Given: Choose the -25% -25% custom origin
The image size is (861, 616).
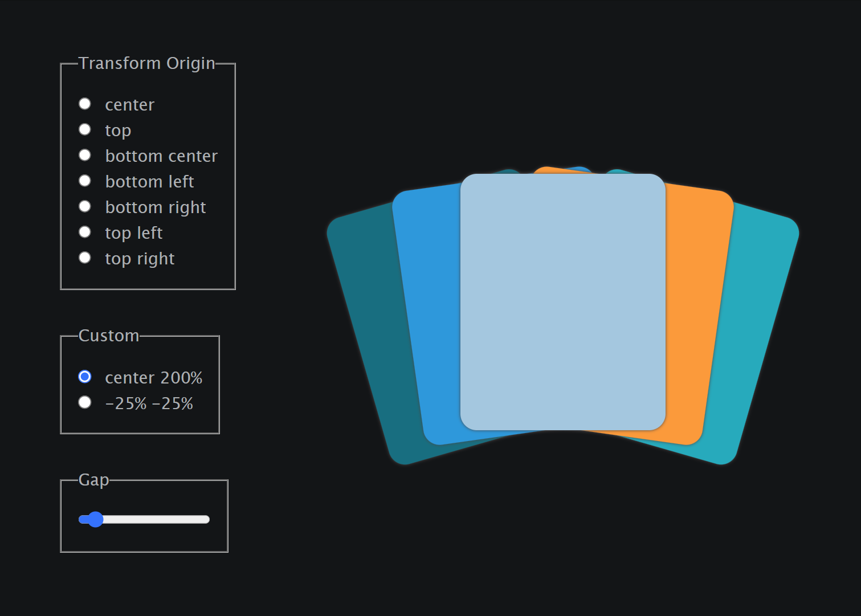Looking at the screenshot, I should pos(85,402).
